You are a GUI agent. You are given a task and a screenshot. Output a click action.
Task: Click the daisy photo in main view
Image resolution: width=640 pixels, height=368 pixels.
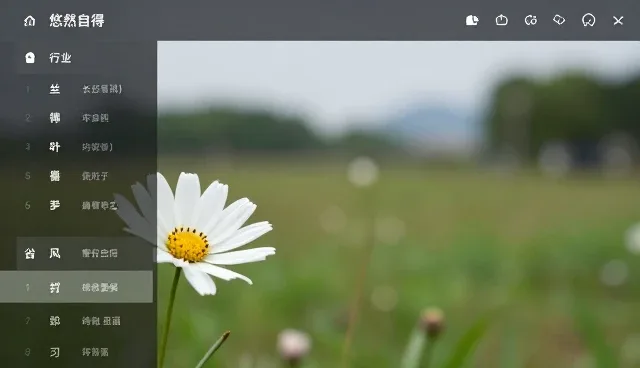point(398,204)
